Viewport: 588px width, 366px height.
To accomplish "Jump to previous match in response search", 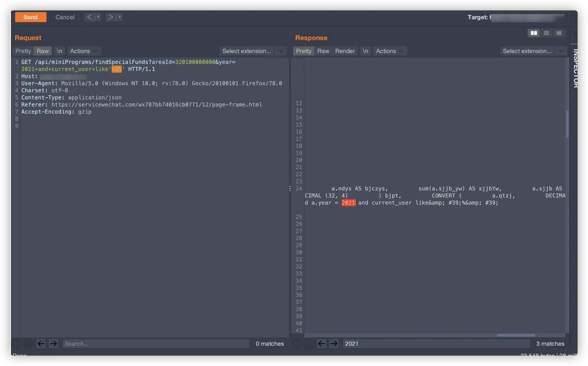I will 321,344.
